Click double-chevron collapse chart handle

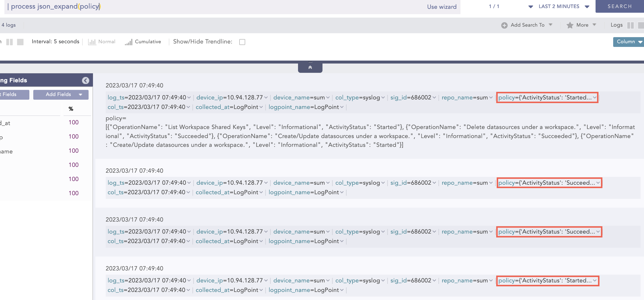click(310, 67)
